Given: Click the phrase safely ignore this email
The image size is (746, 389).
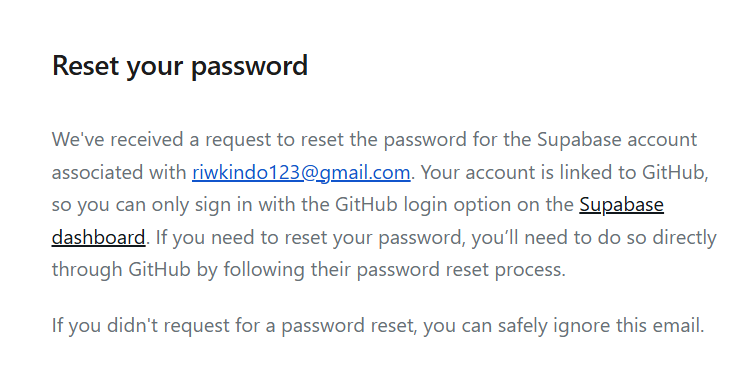Looking at the screenshot, I should [x=601, y=326].
